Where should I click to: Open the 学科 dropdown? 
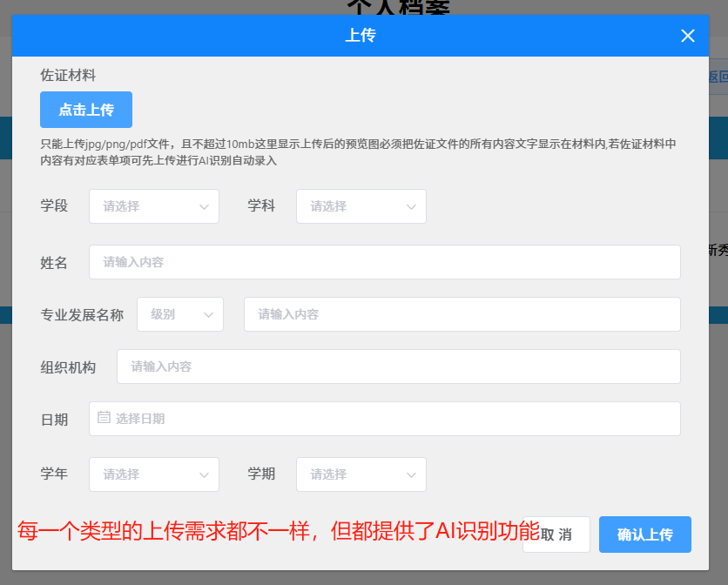coord(361,206)
